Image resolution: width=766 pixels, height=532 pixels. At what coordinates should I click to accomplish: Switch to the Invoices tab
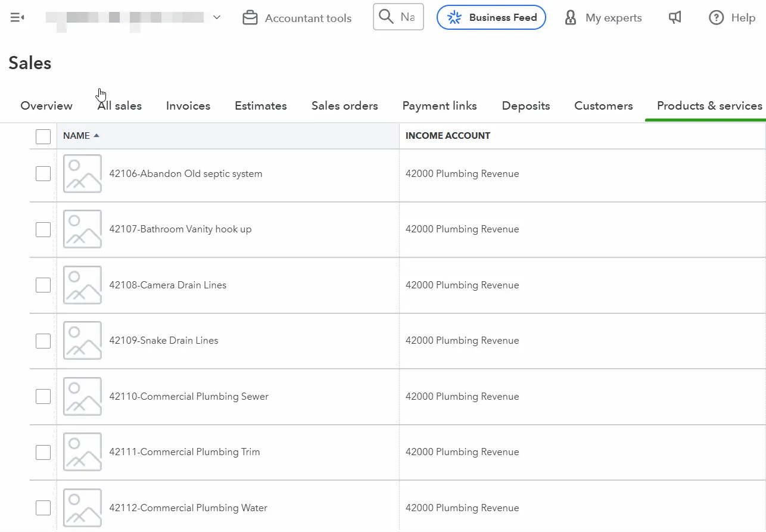[188, 106]
